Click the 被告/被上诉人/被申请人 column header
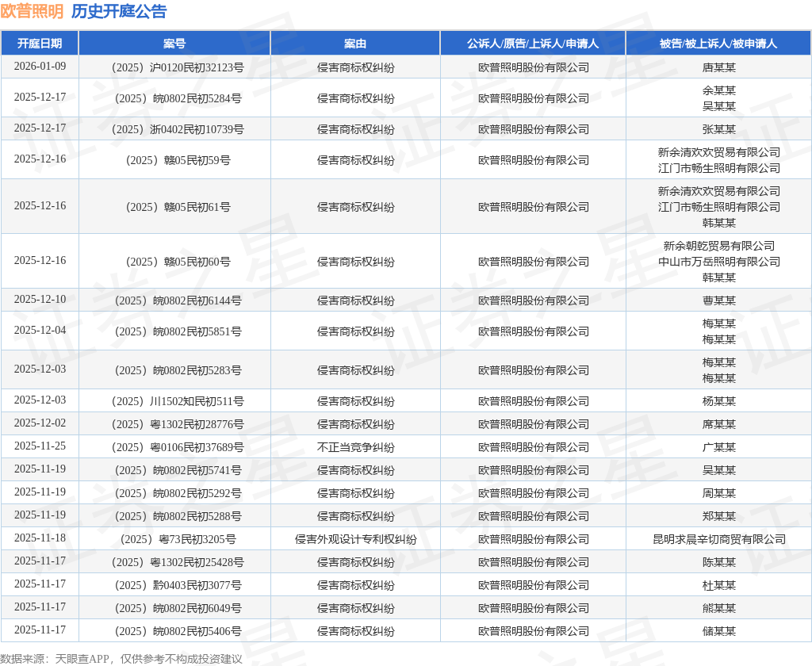 pyautogui.click(x=718, y=44)
